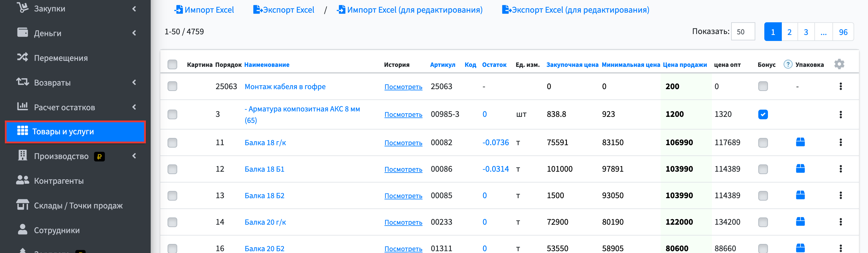Open three-dot menu for Монтаж кабеля в гофре
This screenshot has width=868, height=253.
point(840,86)
